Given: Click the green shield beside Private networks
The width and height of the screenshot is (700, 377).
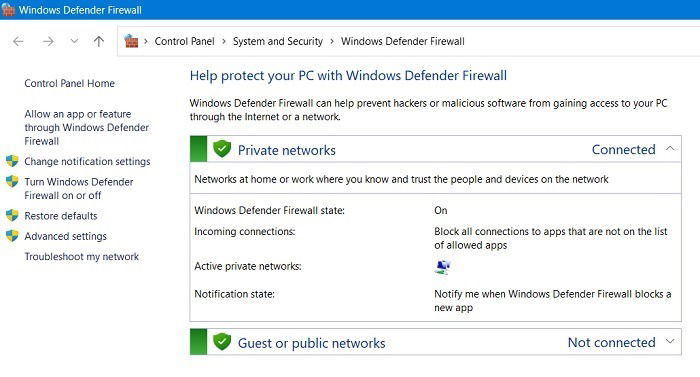Looking at the screenshot, I should pyautogui.click(x=222, y=149).
